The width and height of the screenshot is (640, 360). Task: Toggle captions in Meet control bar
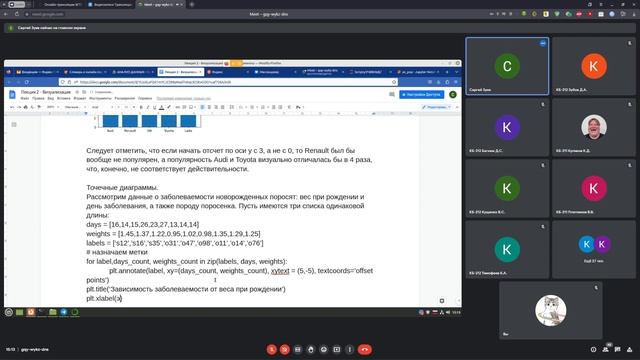tap(298, 349)
